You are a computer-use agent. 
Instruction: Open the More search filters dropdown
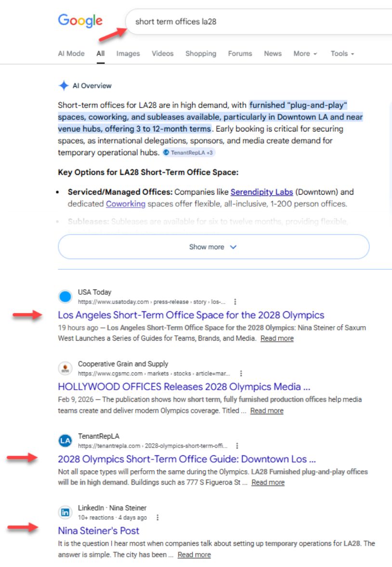[305, 54]
